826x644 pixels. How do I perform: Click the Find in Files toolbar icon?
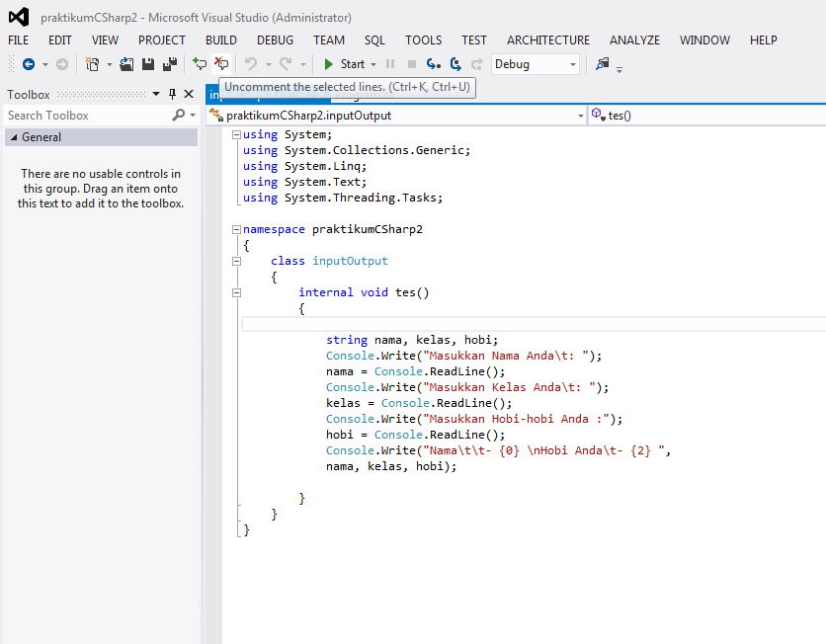602,64
